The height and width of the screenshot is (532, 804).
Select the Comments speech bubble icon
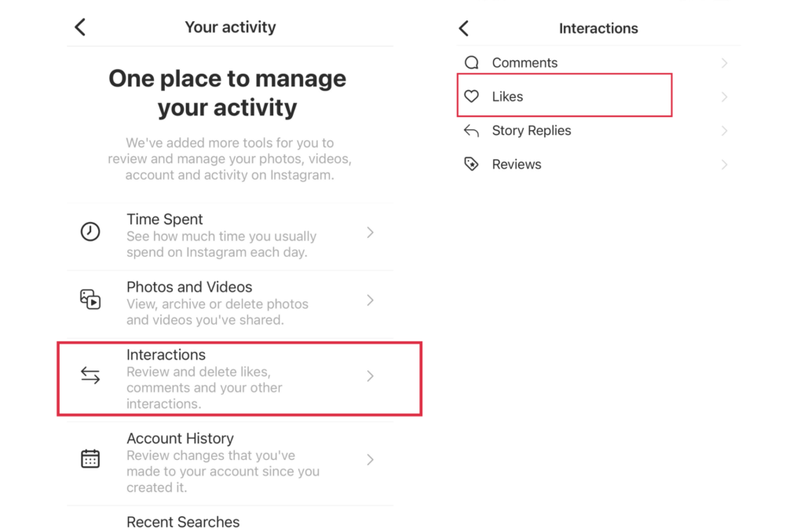point(471,62)
